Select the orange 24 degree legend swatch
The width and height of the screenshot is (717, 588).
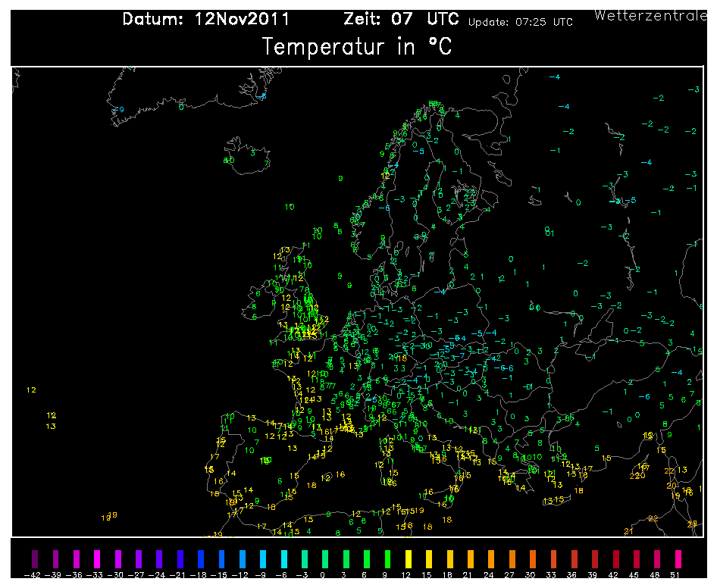click(491, 558)
